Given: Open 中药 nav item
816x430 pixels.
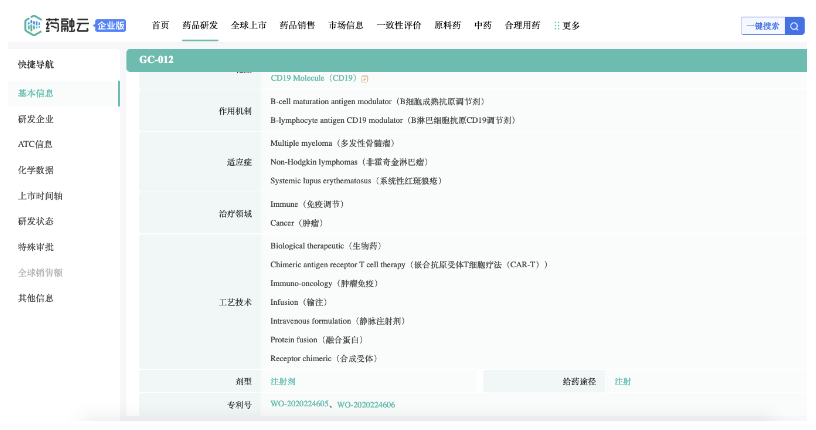Looking at the screenshot, I should 483,25.
